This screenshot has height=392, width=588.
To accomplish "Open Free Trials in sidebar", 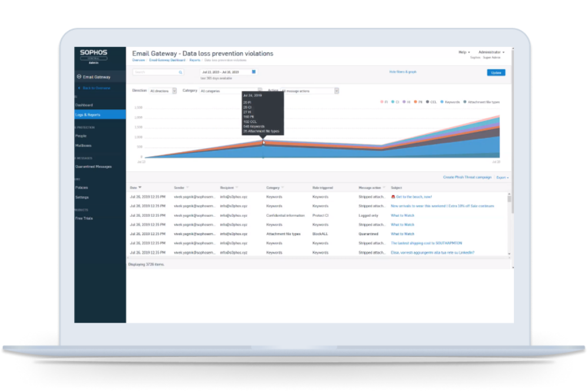I will 84,219.
